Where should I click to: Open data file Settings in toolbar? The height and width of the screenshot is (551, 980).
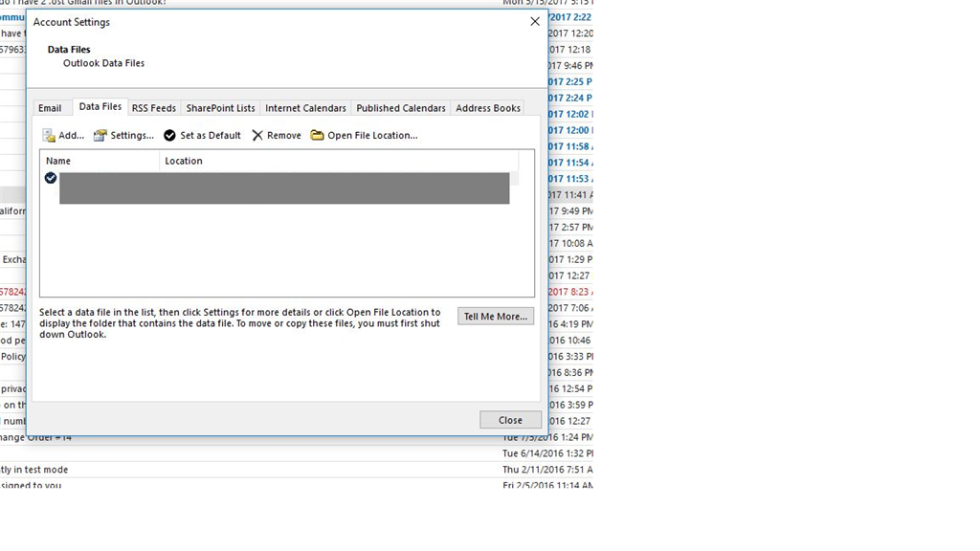pyautogui.click(x=123, y=136)
